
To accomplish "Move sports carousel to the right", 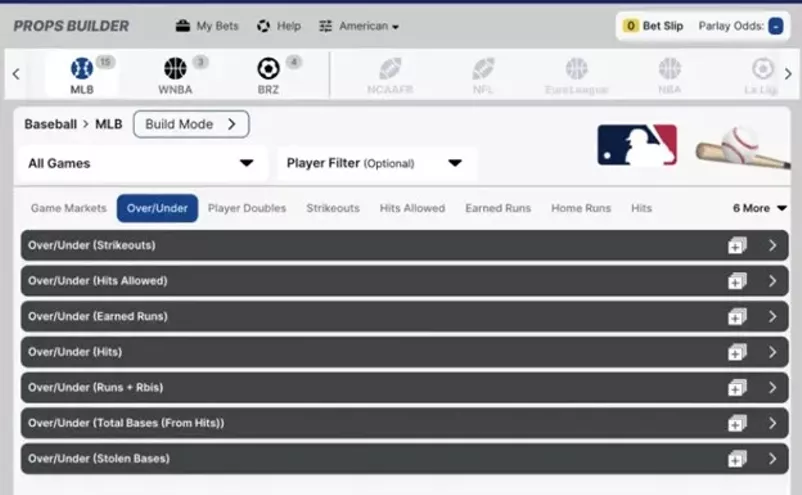I will point(788,74).
